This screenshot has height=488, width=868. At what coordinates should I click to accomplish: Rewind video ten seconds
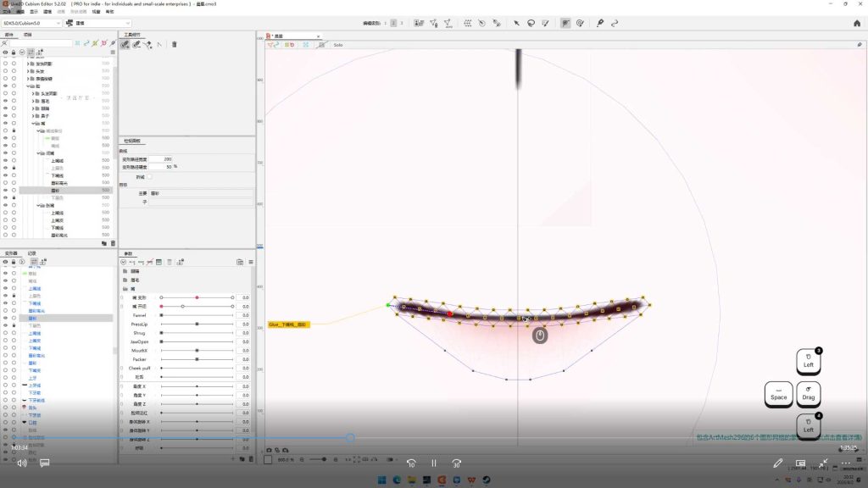point(411,463)
